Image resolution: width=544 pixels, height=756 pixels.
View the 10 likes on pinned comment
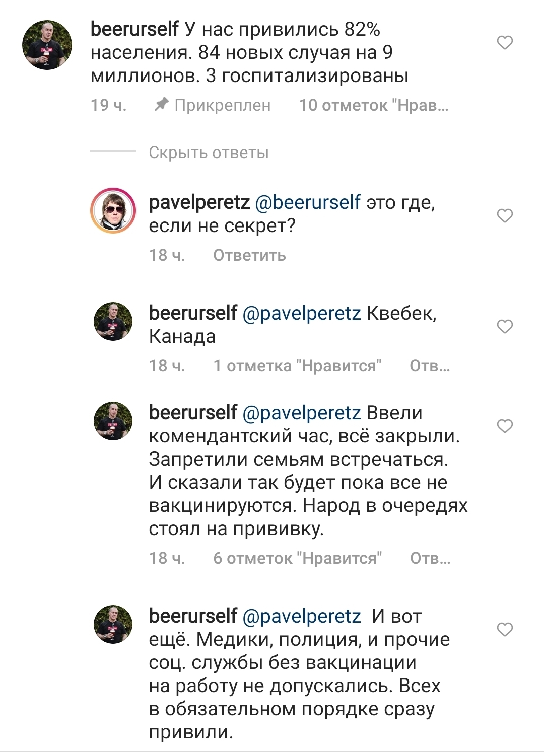coord(373,105)
